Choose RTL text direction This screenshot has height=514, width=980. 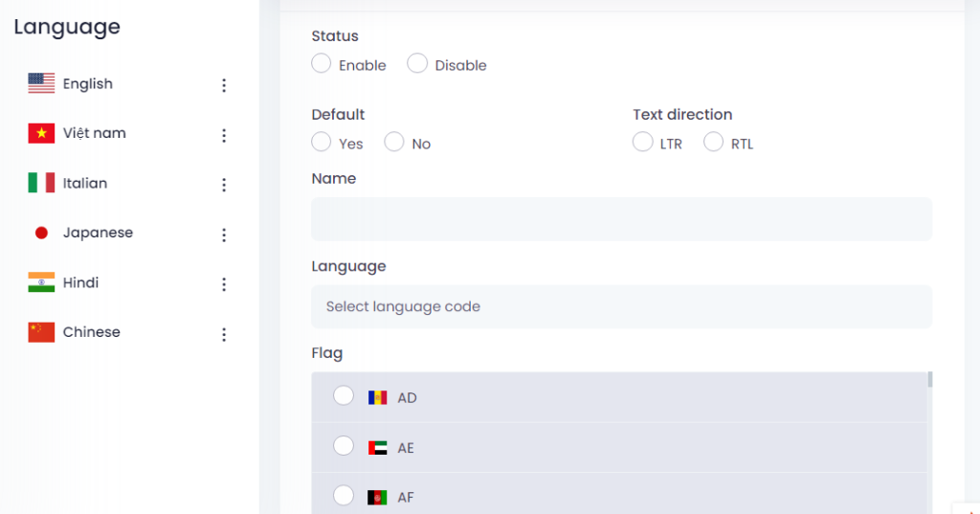pyautogui.click(x=714, y=143)
